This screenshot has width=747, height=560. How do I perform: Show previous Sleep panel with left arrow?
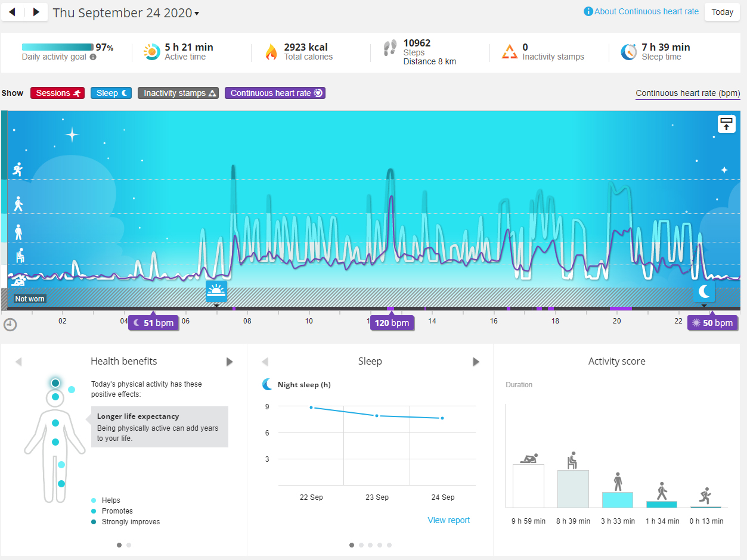click(265, 362)
